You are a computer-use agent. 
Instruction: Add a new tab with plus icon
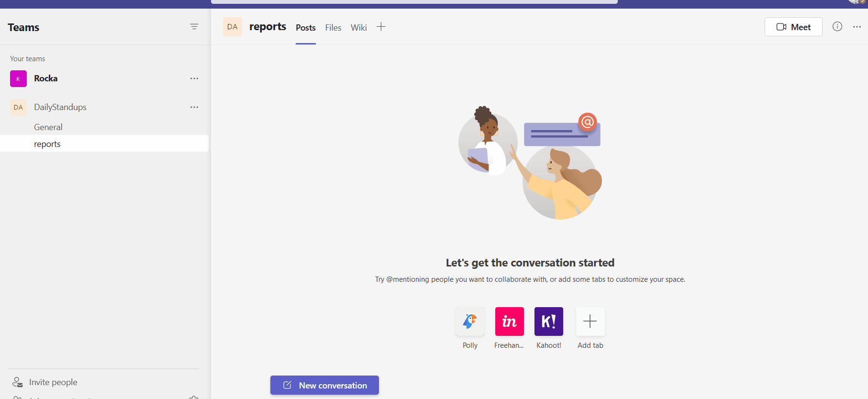(x=381, y=27)
